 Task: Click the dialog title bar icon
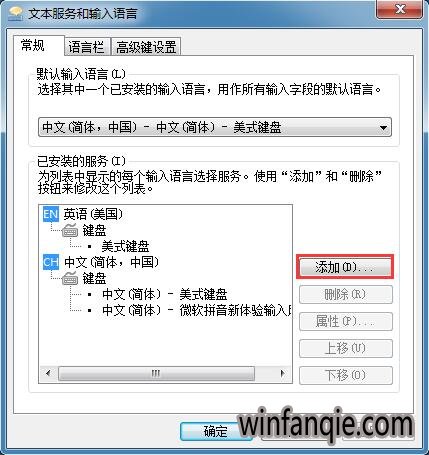click(14, 14)
